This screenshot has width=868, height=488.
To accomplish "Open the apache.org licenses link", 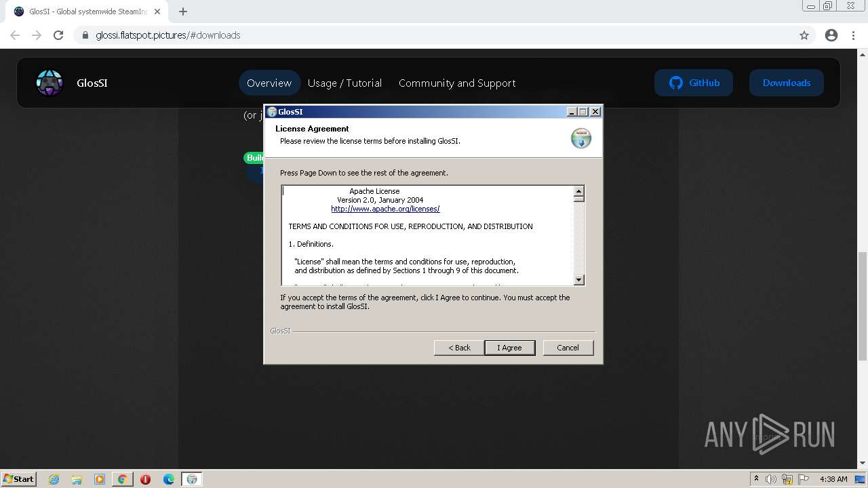I will (385, 209).
